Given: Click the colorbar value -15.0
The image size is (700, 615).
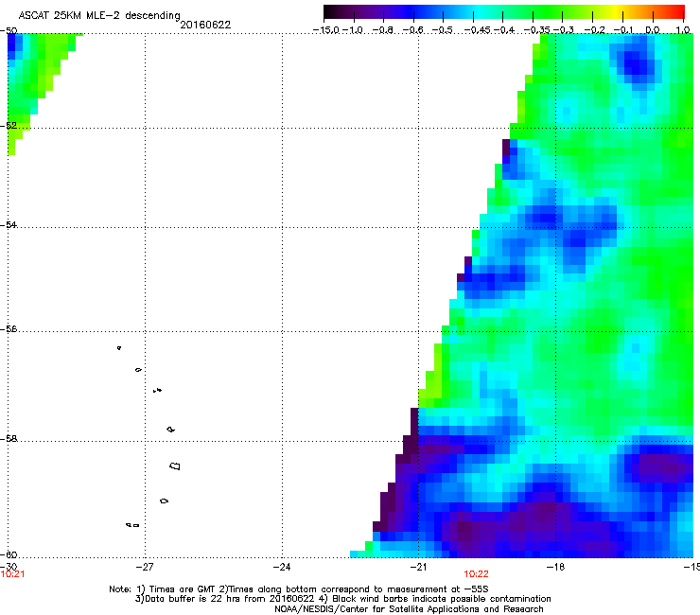Looking at the screenshot, I should (x=326, y=30).
